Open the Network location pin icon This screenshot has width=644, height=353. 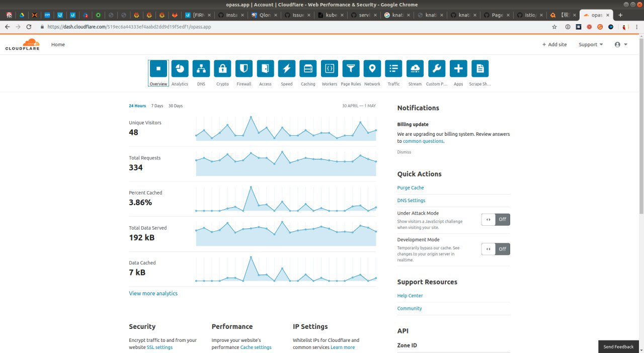372,68
